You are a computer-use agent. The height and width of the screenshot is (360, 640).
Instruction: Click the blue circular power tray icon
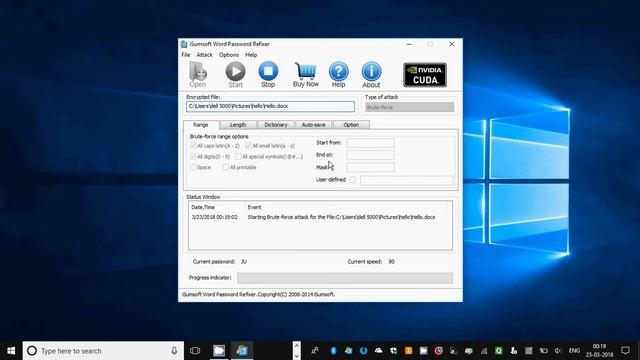363,351
